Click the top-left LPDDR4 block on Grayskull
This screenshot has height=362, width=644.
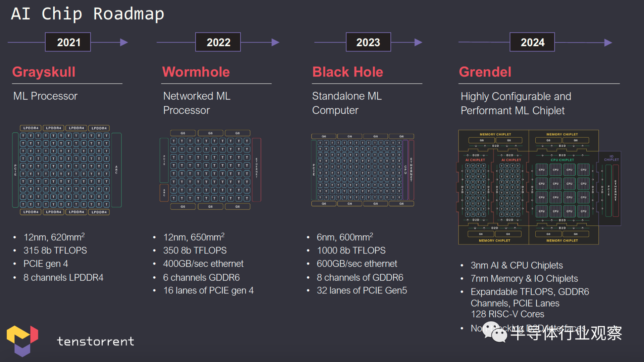[31, 128]
